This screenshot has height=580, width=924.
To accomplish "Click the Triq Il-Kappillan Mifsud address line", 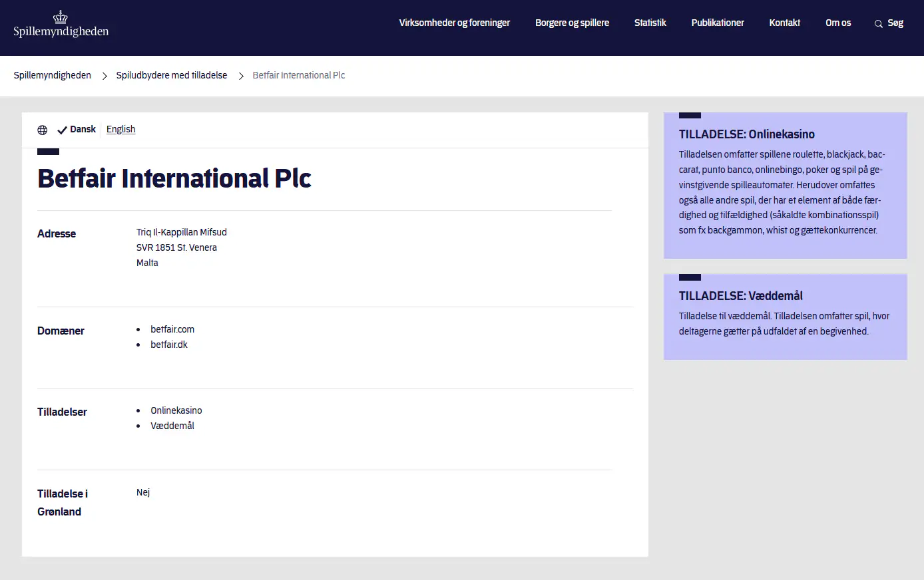I will [x=182, y=232].
